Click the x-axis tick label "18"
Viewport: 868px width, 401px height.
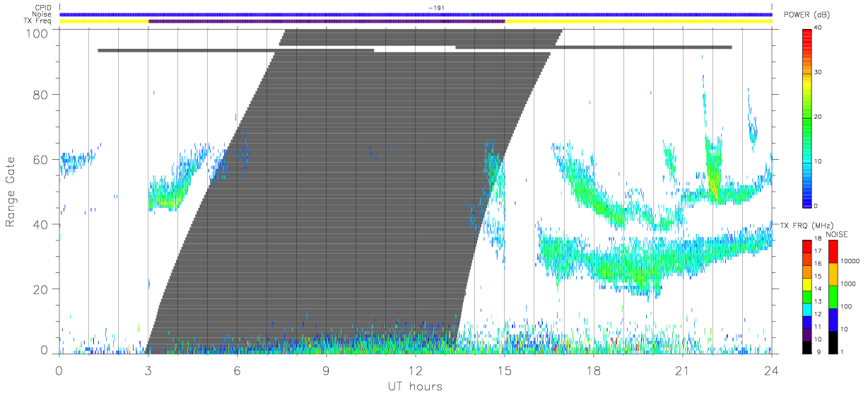point(593,371)
